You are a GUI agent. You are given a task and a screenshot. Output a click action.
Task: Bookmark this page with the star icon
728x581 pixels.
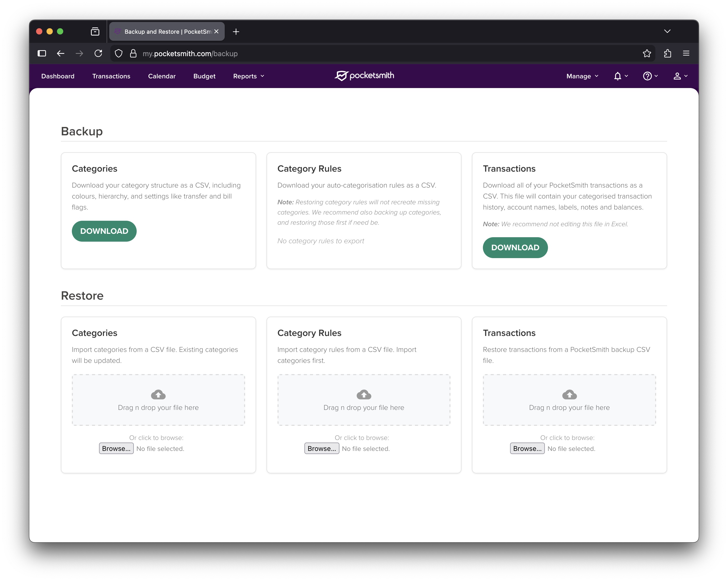[x=647, y=53]
